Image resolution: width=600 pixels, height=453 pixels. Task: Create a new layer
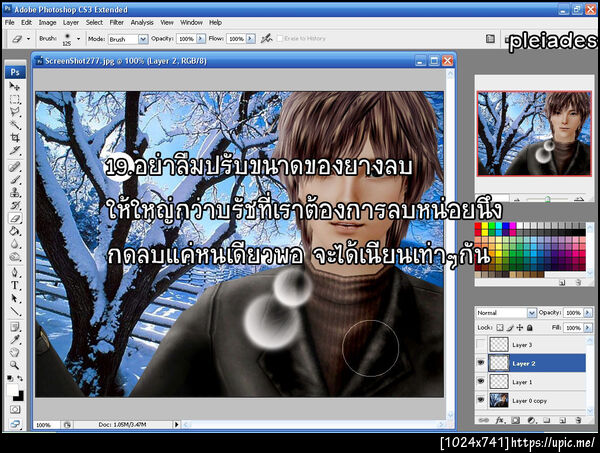coord(562,420)
